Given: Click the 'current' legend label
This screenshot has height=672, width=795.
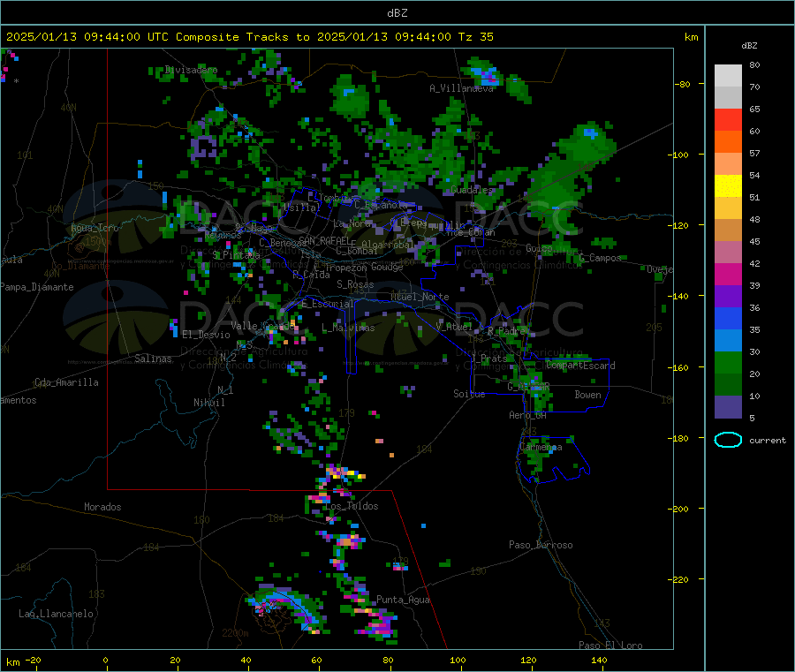Looking at the screenshot, I should [x=768, y=441].
